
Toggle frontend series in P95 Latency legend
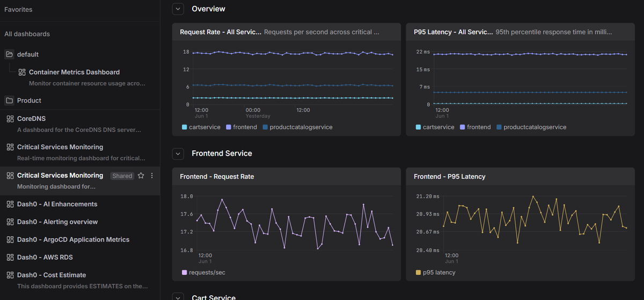click(475, 127)
